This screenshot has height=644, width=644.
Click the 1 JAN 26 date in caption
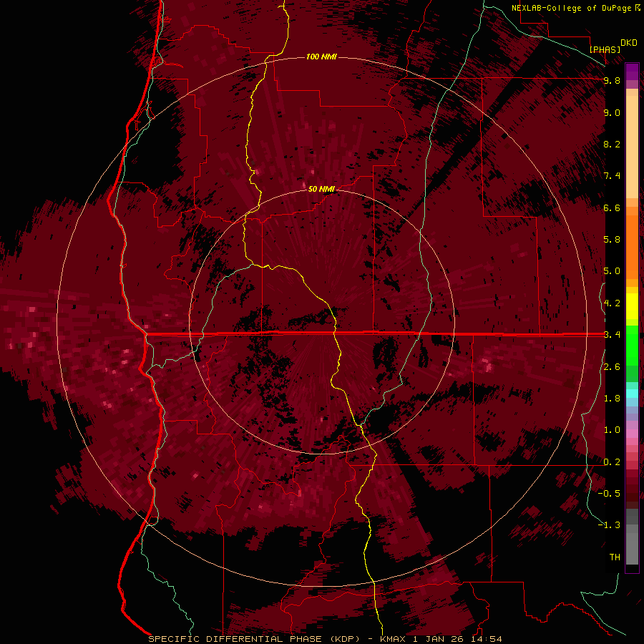click(438, 639)
